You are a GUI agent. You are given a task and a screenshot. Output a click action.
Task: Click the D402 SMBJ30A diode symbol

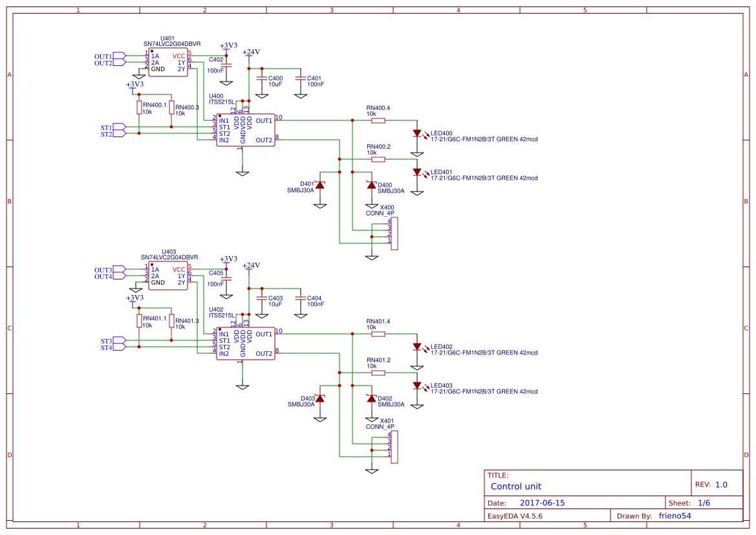(x=371, y=400)
